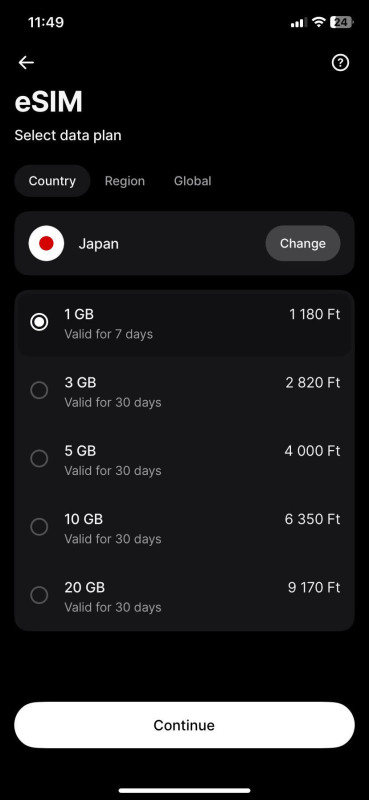Viewport: 369px width, 800px height.
Task: Tap the 11:49 clock in status bar
Action: (45, 22)
